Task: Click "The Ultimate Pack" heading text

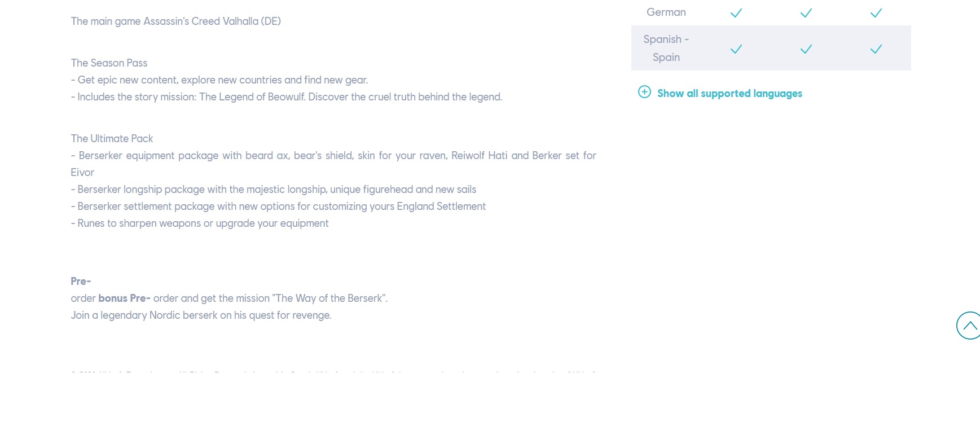Action: click(112, 139)
